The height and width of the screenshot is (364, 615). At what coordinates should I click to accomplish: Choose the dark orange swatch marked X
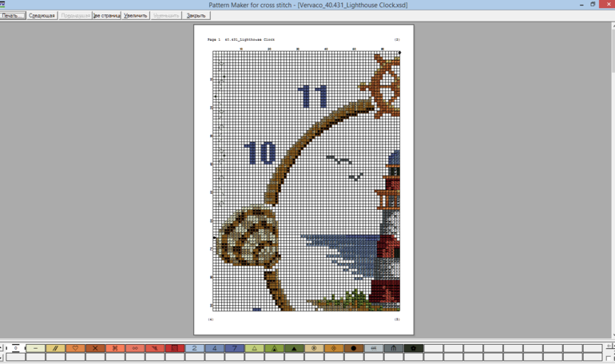point(95,349)
